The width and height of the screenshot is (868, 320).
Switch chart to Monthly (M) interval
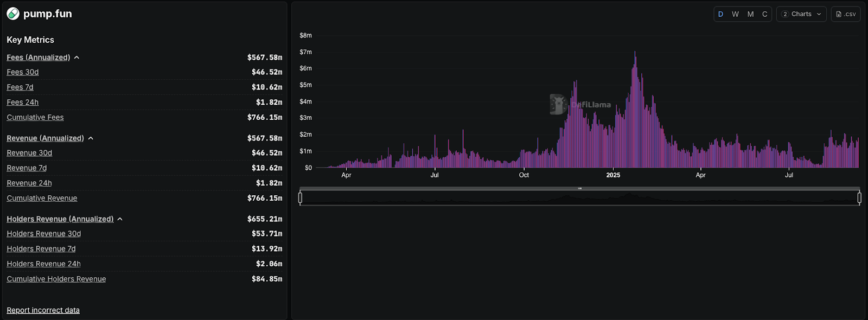[750, 14]
